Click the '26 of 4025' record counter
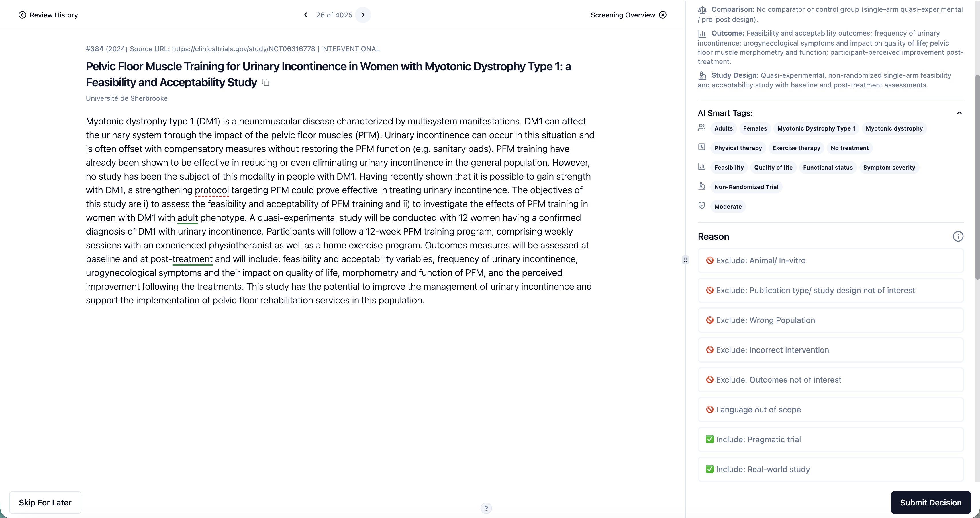980x518 pixels. coord(334,15)
